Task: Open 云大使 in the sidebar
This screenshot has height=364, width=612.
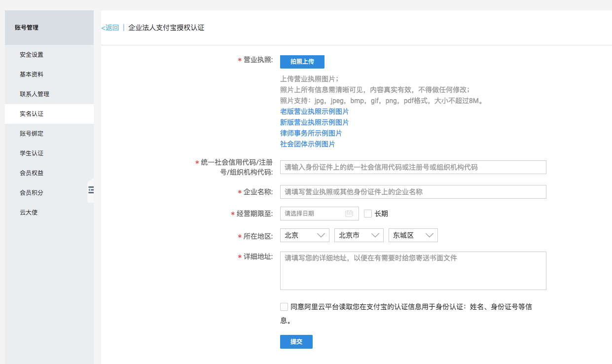Action: pyautogui.click(x=49, y=213)
